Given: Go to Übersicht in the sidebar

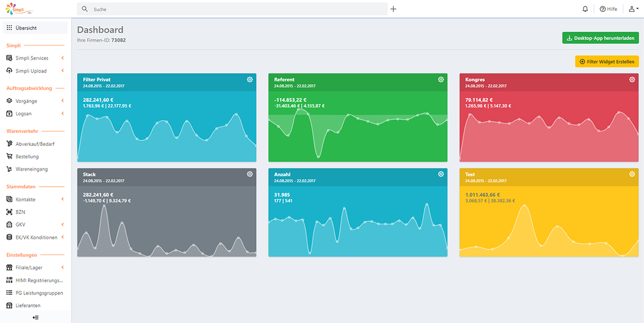Looking at the screenshot, I should (26, 28).
